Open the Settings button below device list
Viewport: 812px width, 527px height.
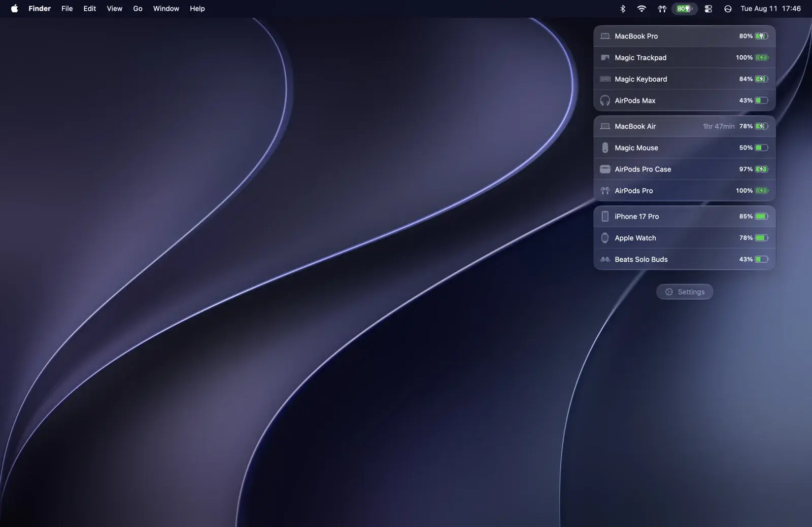[685, 292]
